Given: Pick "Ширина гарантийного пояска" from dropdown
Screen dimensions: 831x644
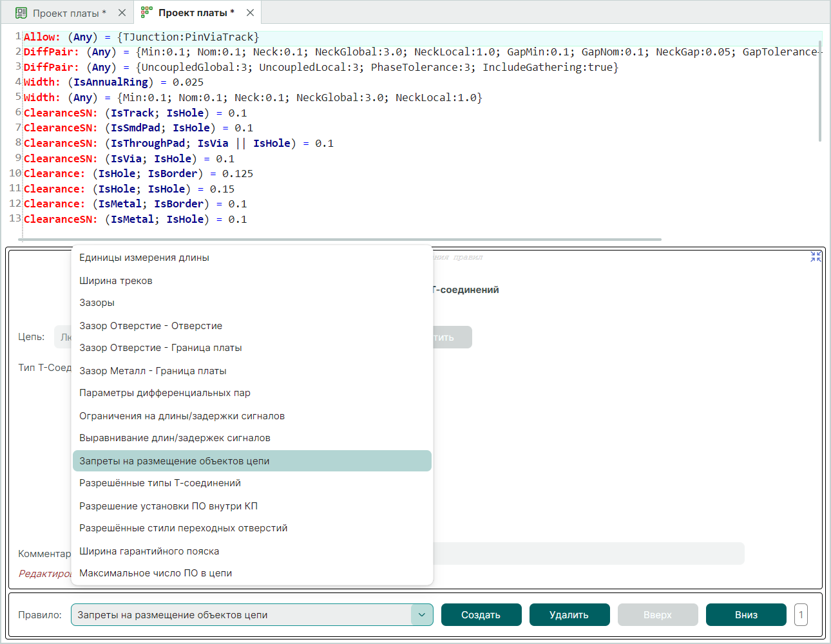Looking at the screenshot, I should [x=149, y=551].
